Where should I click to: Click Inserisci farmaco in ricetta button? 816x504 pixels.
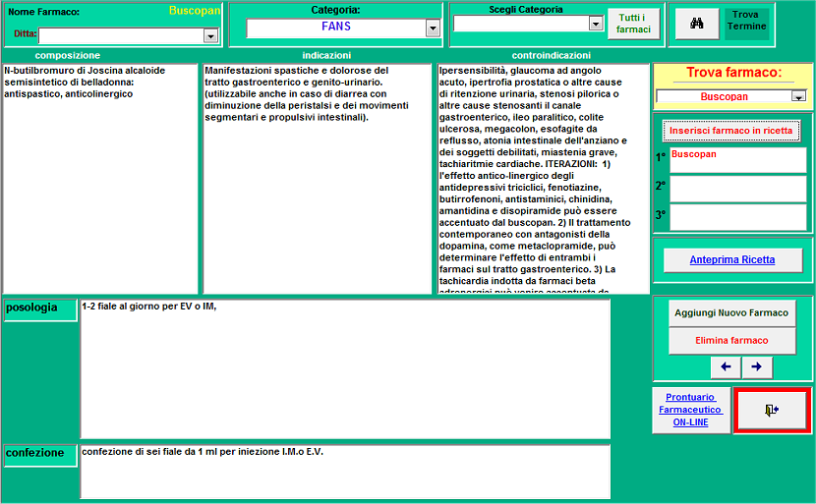pyautogui.click(x=731, y=131)
